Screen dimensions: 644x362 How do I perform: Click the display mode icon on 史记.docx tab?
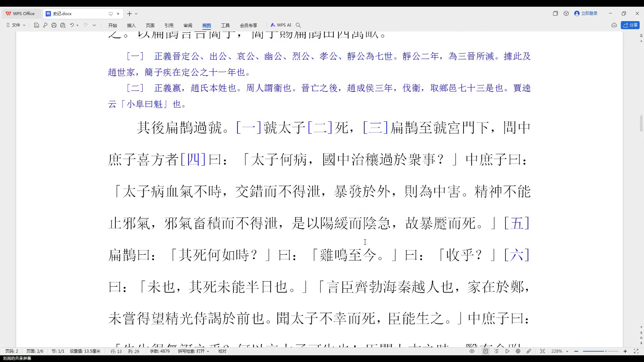pos(111,14)
